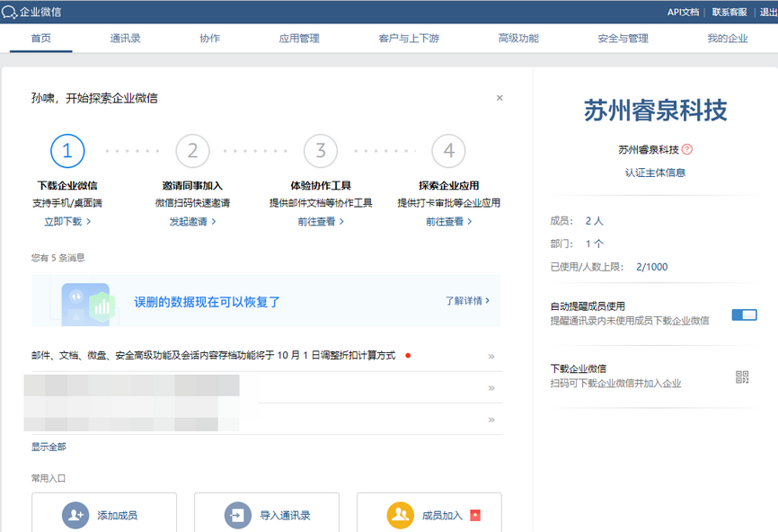Close the 开始探索企业微信 guide panel
This screenshot has width=778, height=532.
click(x=500, y=98)
